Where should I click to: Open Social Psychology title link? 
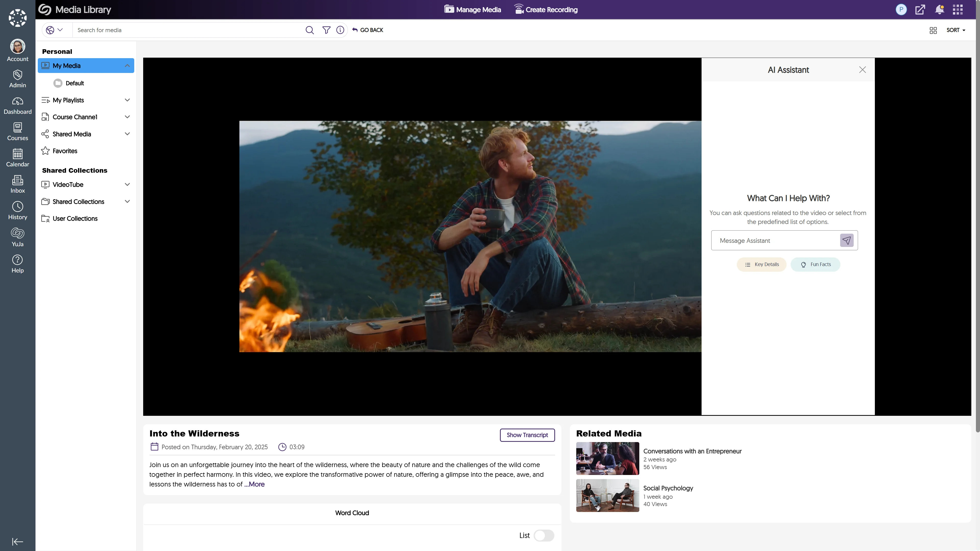click(668, 488)
